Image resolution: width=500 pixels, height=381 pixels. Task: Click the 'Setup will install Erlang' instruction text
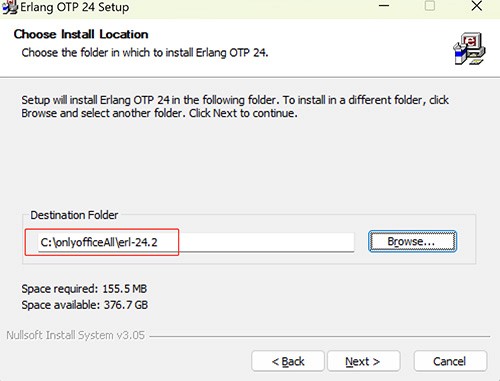coord(235,107)
